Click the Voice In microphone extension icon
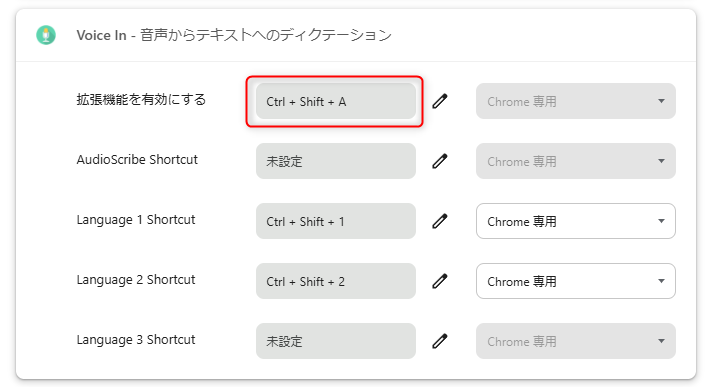 [46, 35]
